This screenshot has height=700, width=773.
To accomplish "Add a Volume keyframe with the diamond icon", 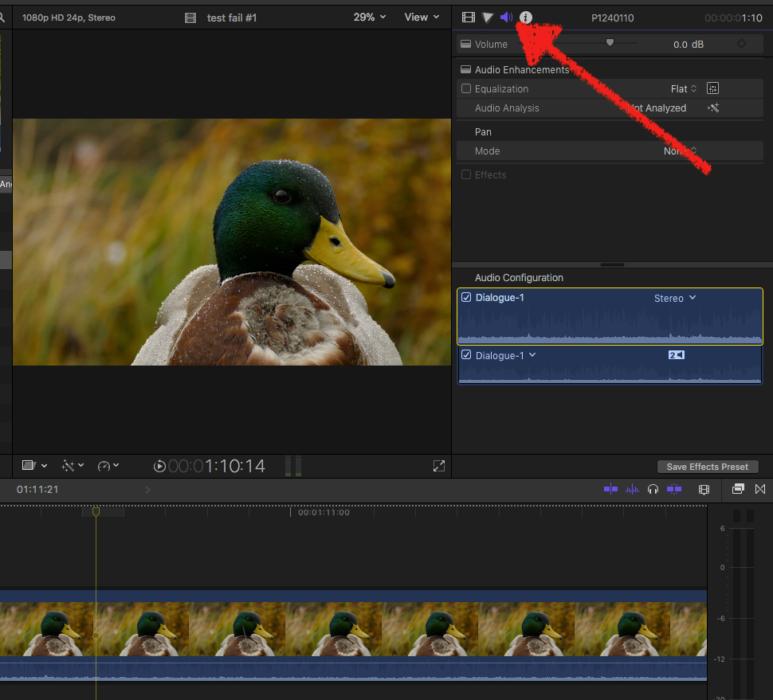I will [x=742, y=45].
